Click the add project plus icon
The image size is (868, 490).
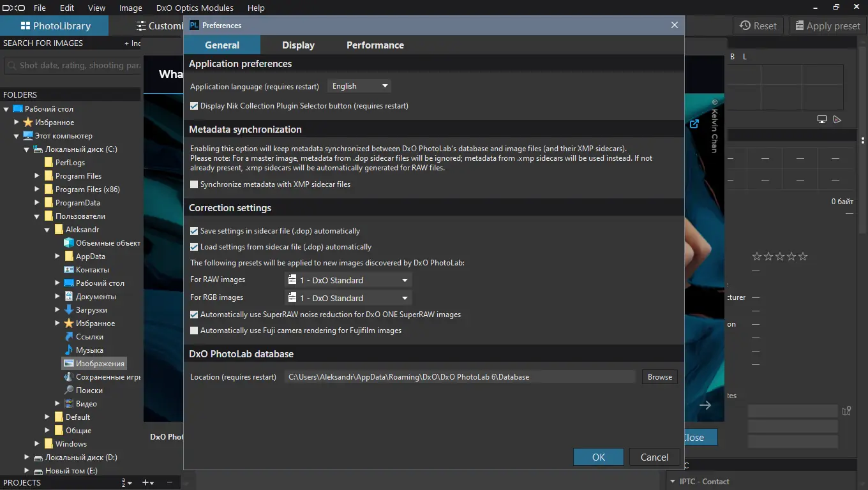point(146,483)
